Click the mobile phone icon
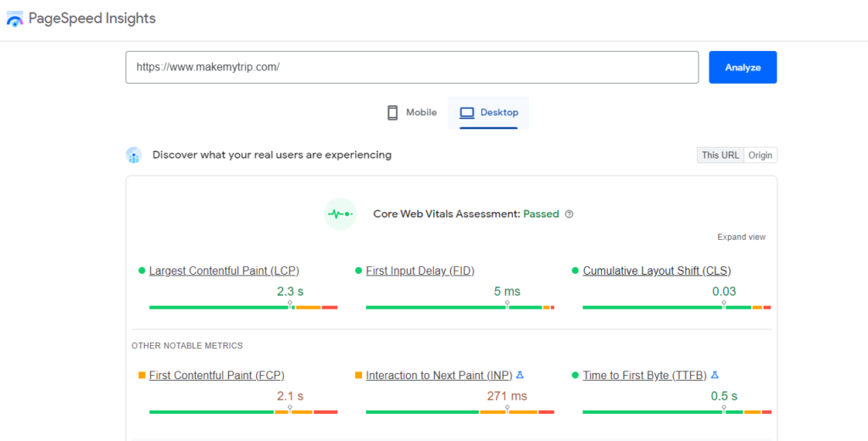 coord(392,113)
